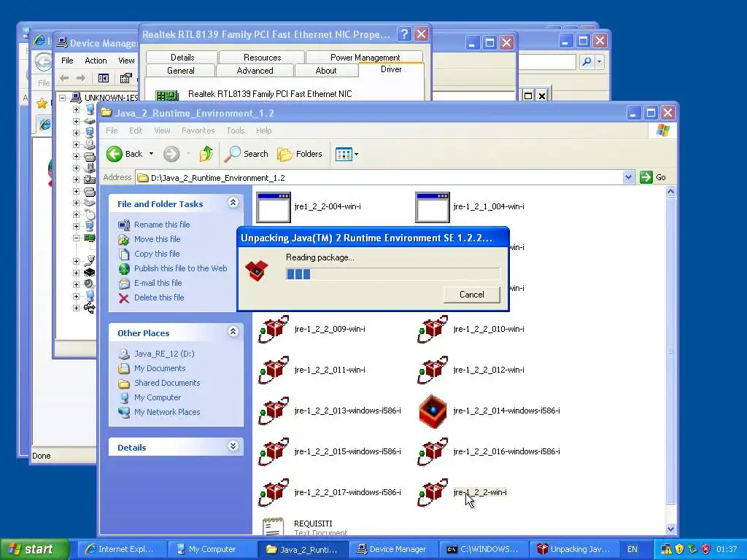Open My Documents in Other Places

coord(160,368)
